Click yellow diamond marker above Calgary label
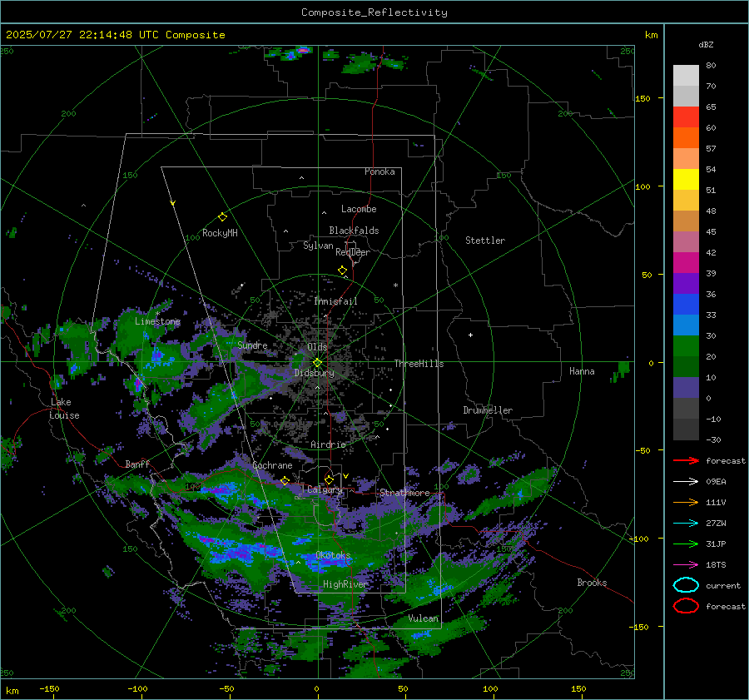749x700 pixels. pos(329,479)
